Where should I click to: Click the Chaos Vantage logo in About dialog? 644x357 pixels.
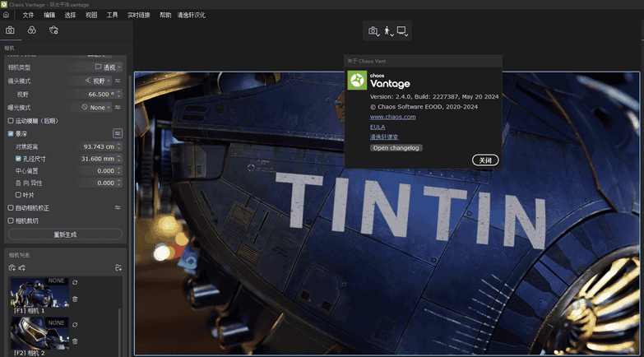pyautogui.click(x=357, y=80)
